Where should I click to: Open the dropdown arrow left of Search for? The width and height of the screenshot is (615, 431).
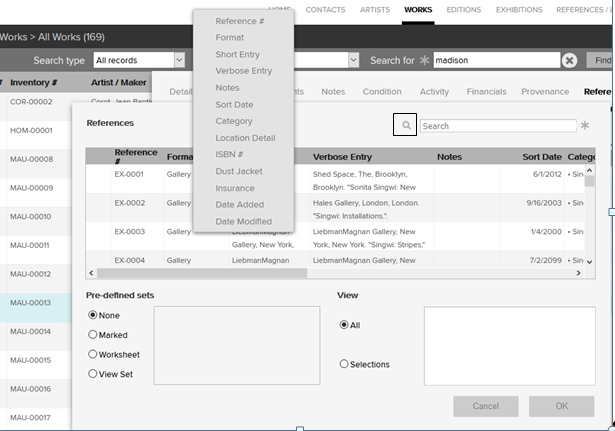[353, 60]
